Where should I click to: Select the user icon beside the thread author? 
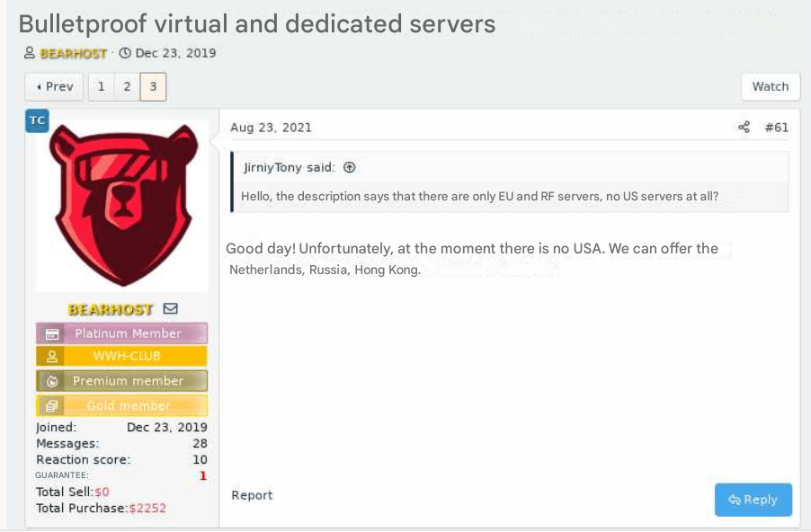click(x=30, y=53)
